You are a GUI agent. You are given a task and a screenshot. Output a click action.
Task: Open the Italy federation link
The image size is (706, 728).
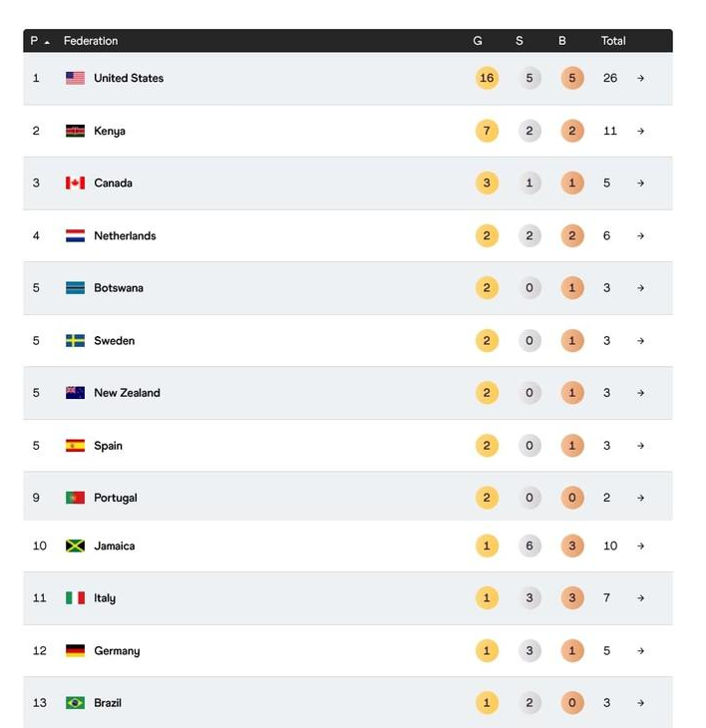[105, 598]
